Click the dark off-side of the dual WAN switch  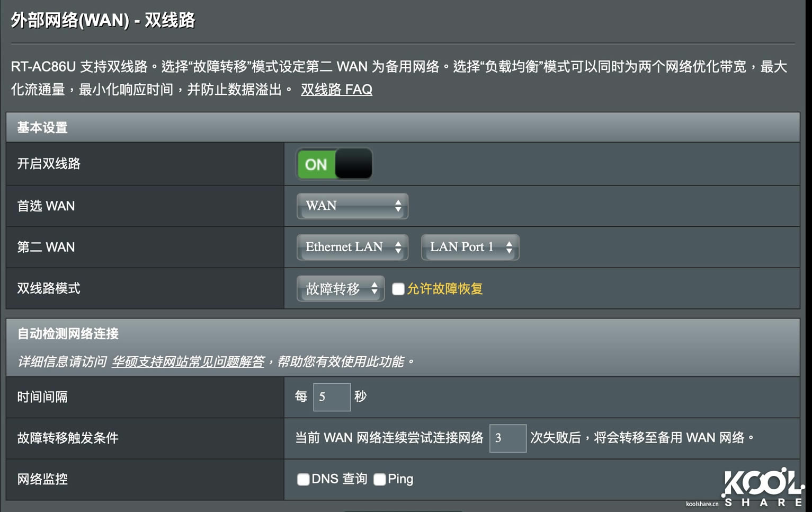click(x=354, y=164)
